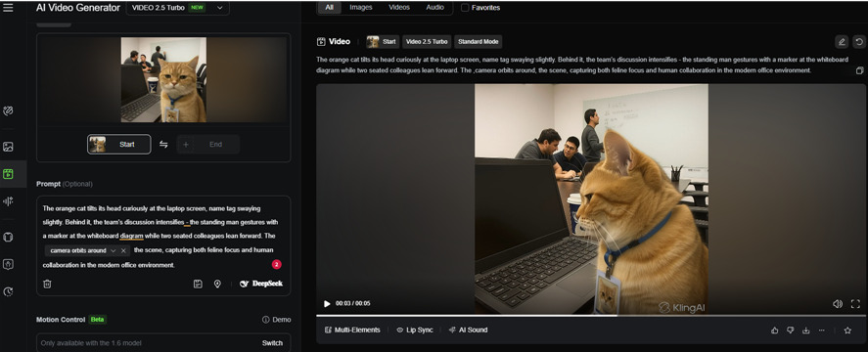Expand the camera orbits around tag dropdown

(x=113, y=250)
